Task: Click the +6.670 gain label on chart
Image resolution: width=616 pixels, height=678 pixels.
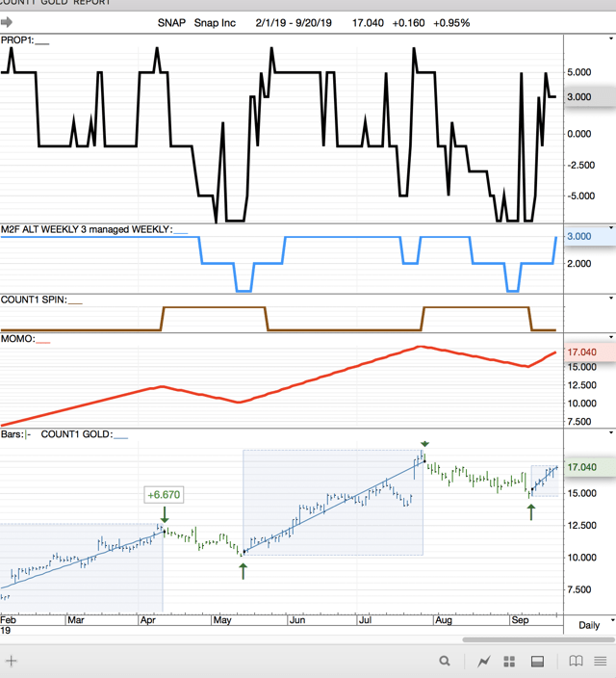Action: [x=164, y=495]
